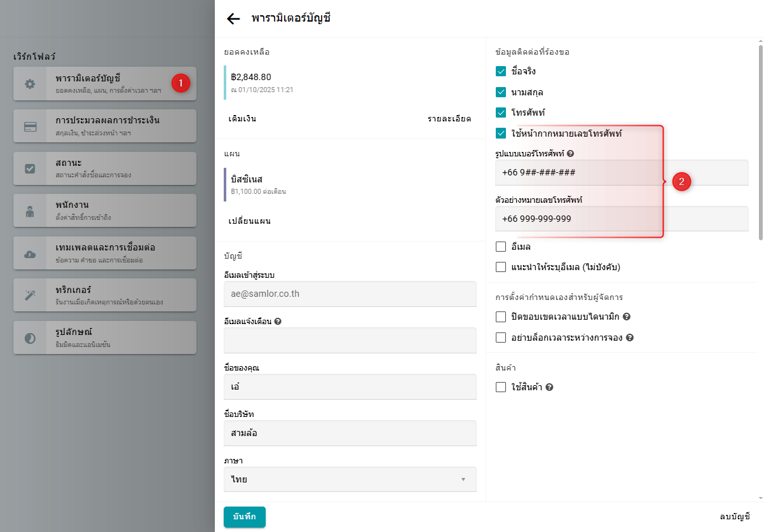764x532 pixels.
Task: Click the เติมเงิน top-up link
Action: pyautogui.click(x=242, y=119)
